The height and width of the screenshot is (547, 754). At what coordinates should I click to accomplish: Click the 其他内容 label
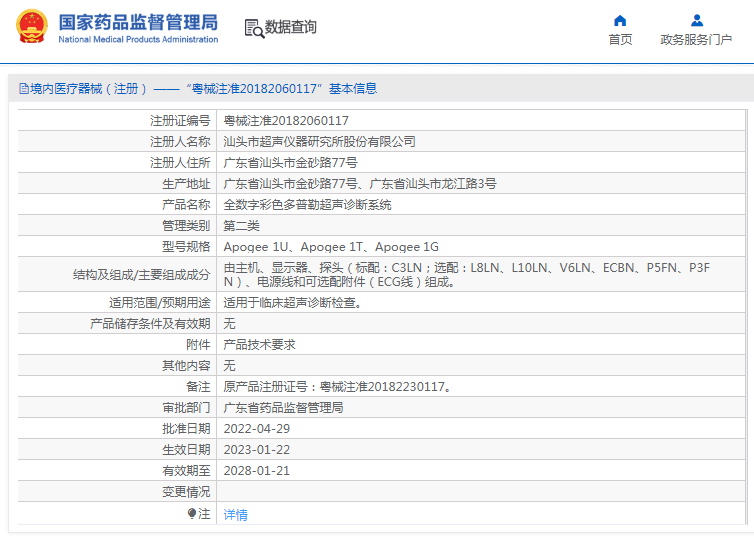click(x=186, y=366)
